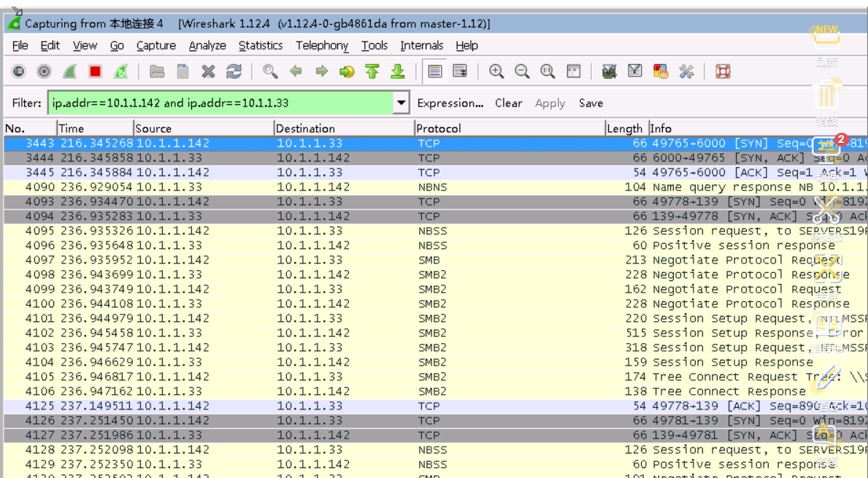Go back in packet history
Screen dimensions: 868x478
[x=296, y=72]
